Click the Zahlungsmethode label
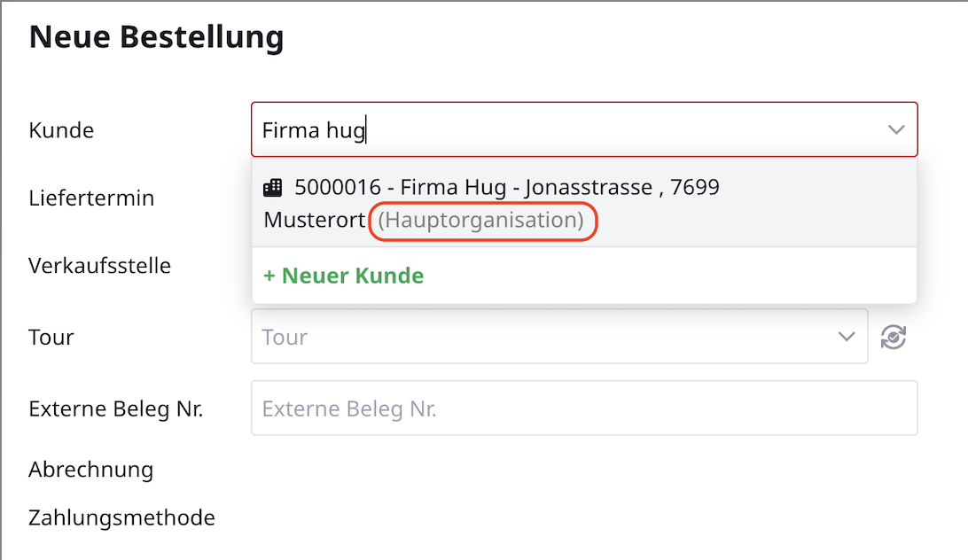The image size is (968, 560). tap(121, 517)
